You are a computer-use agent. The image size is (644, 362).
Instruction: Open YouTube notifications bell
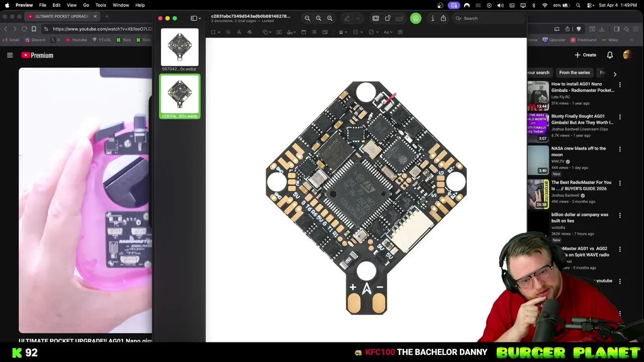click(x=610, y=55)
